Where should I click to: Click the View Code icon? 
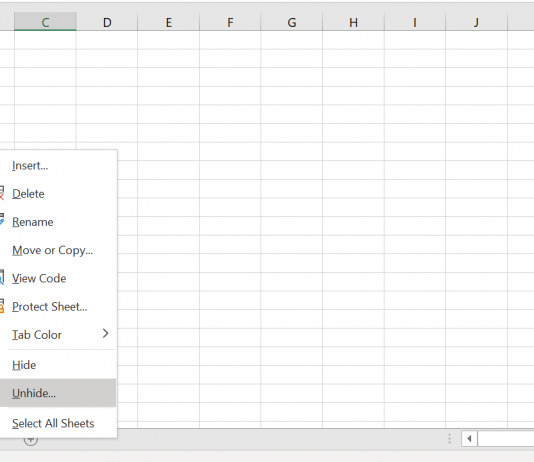point(2,277)
